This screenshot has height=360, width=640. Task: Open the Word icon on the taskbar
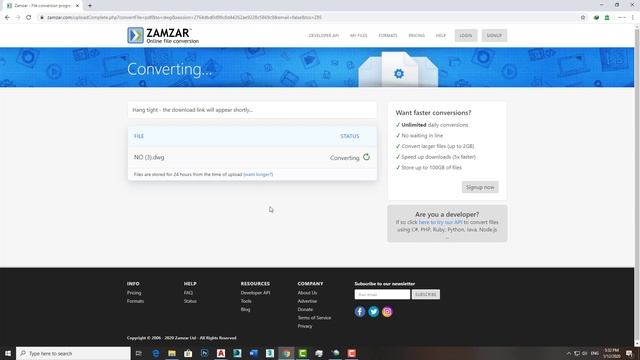tap(253, 353)
